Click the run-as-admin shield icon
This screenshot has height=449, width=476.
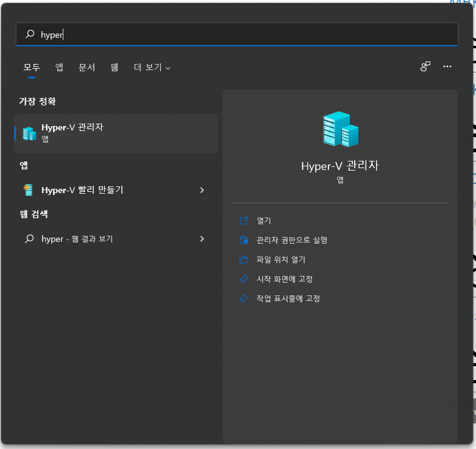coord(244,240)
